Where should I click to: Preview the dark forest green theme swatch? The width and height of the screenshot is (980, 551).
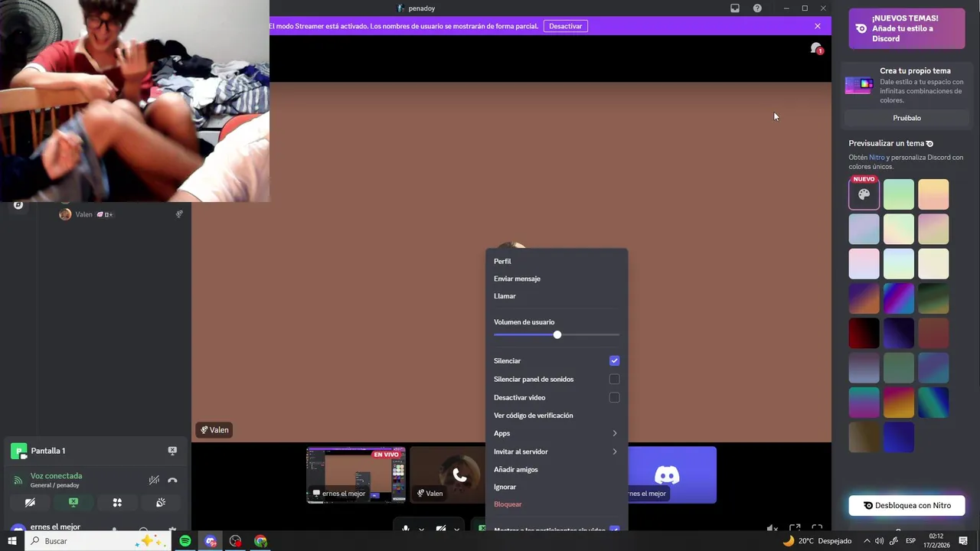click(933, 298)
